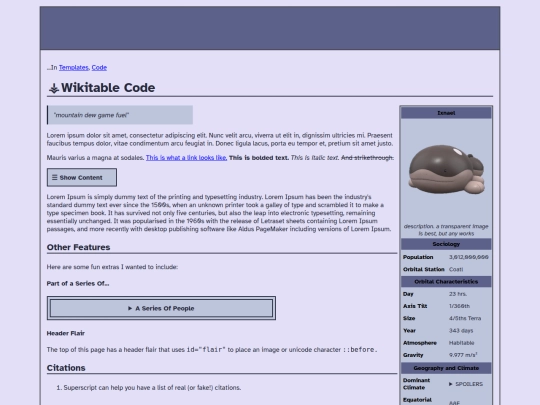This screenshot has width=540, height=405.
Task: Click the Day value 23 hrs.
Action: click(x=458, y=294)
